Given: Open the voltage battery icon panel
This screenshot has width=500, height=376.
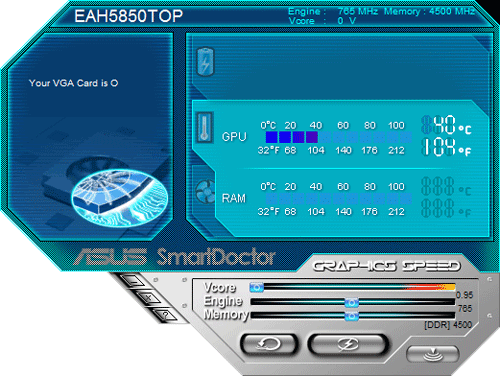Looking at the screenshot, I should coord(205,62).
